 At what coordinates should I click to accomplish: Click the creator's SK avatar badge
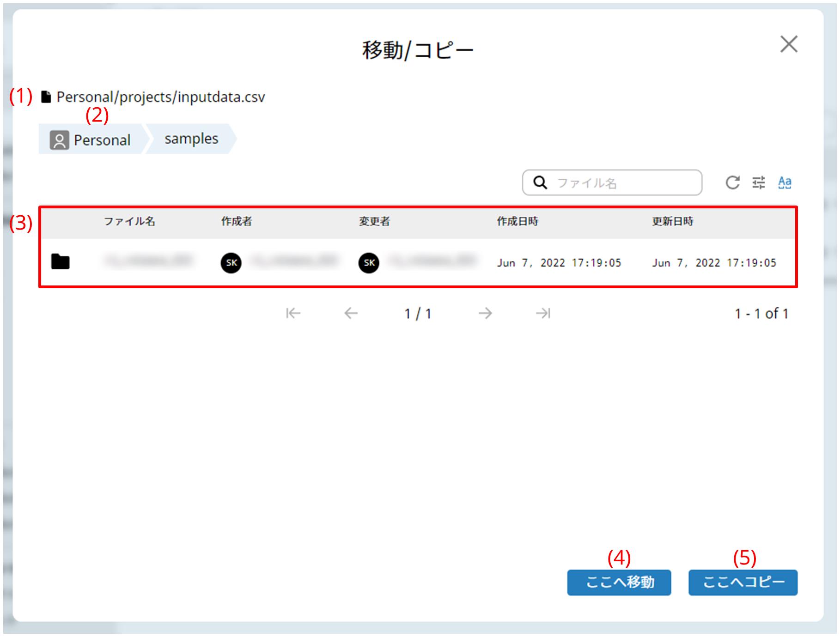pos(231,263)
